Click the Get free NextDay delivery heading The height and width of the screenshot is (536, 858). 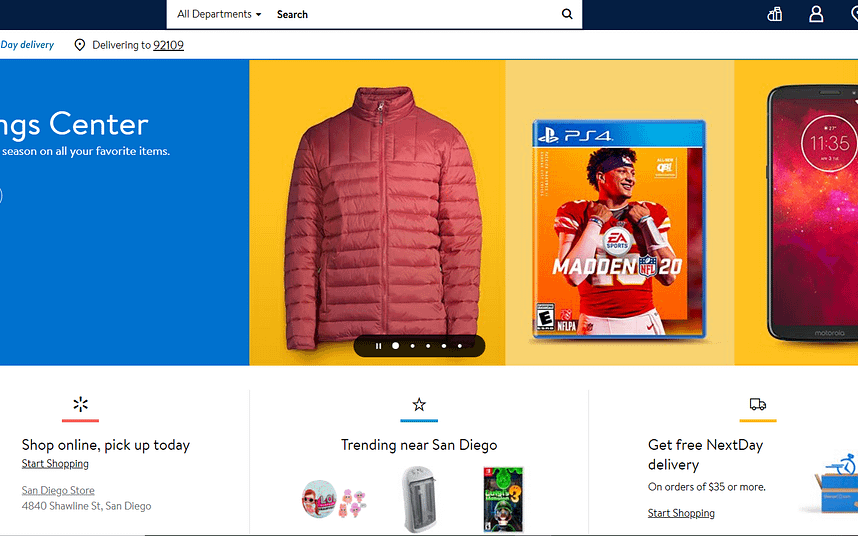click(x=705, y=455)
